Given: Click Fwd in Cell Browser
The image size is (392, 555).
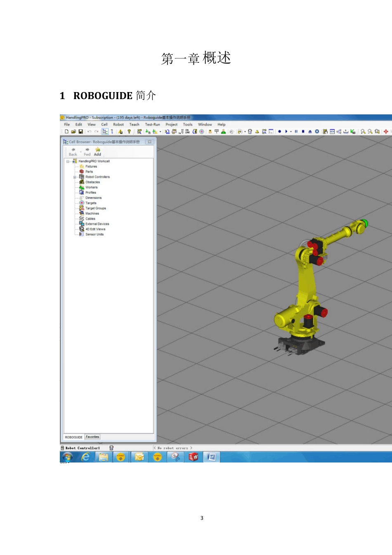Looking at the screenshot, I should click(87, 152).
